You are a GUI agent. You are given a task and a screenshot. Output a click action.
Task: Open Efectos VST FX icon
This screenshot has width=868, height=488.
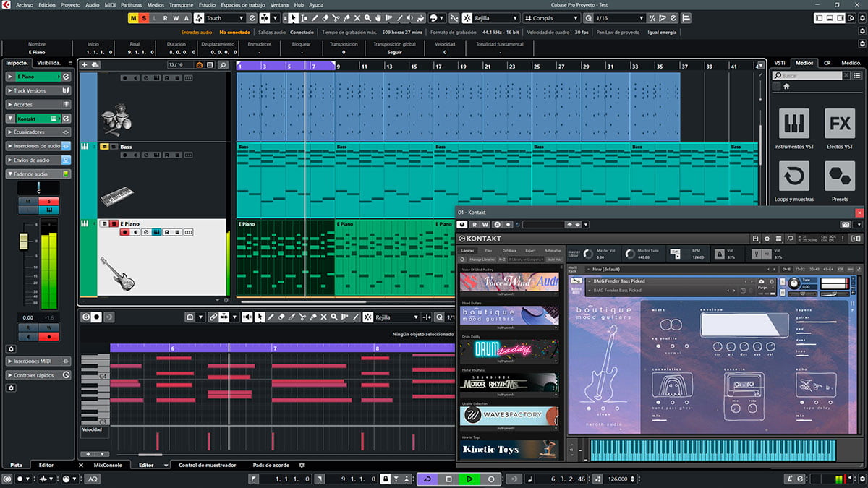coord(840,124)
